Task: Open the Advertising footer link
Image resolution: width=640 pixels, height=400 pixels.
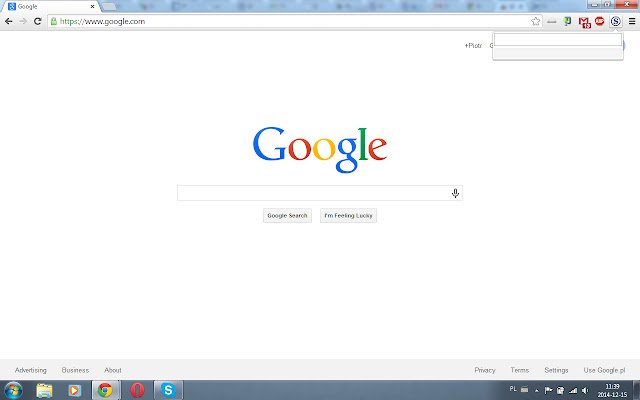Action: [x=31, y=370]
